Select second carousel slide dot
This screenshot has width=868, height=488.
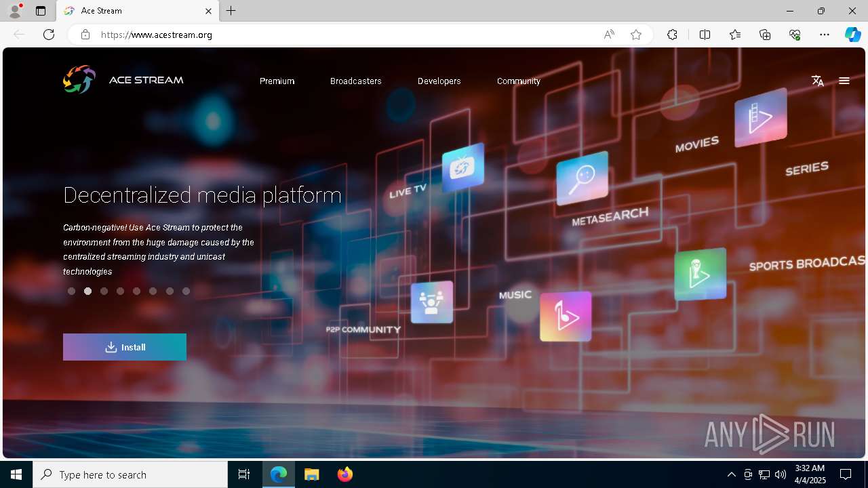click(87, 291)
